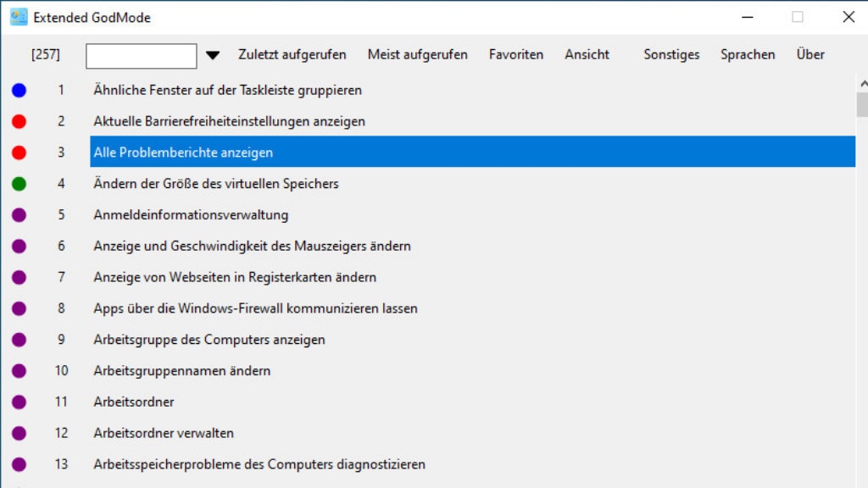This screenshot has height=488, width=868.
Task: Click the Extended GodMode app icon in title bar
Action: tap(19, 17)
